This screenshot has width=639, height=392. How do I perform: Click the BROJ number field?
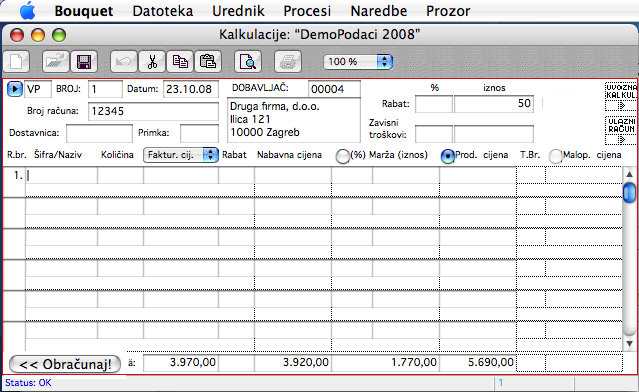click(105, 89)
